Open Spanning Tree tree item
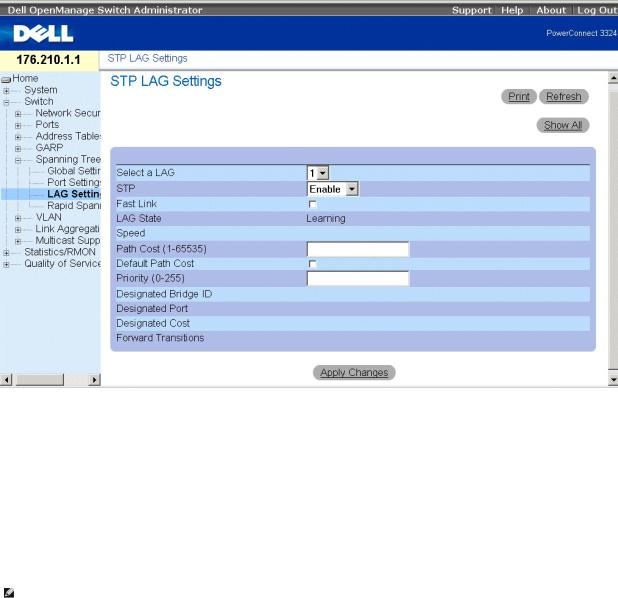 point(68,159)
